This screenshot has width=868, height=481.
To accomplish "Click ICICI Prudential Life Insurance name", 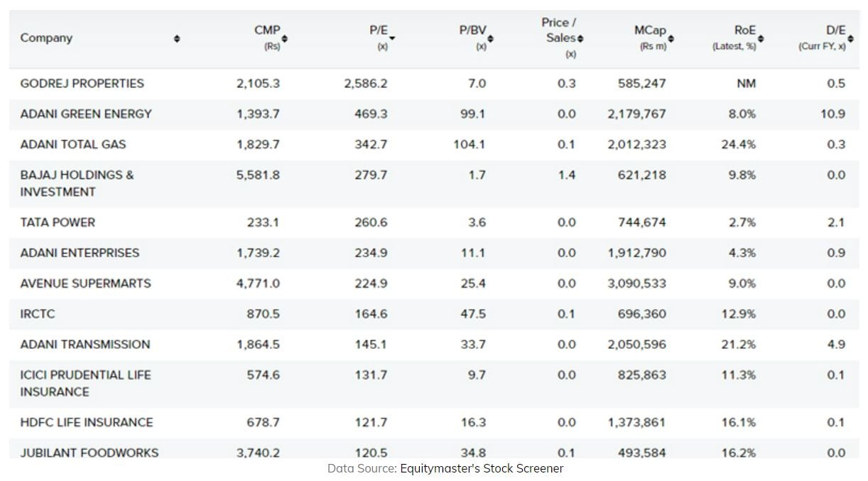I will pyautogui.click(x=85, y=383).
